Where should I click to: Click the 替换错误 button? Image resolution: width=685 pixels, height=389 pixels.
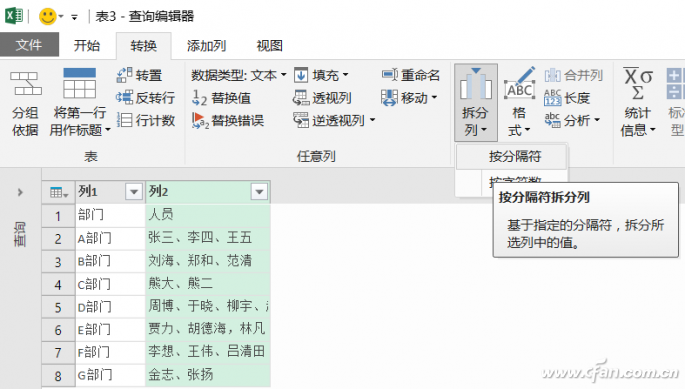228,120
